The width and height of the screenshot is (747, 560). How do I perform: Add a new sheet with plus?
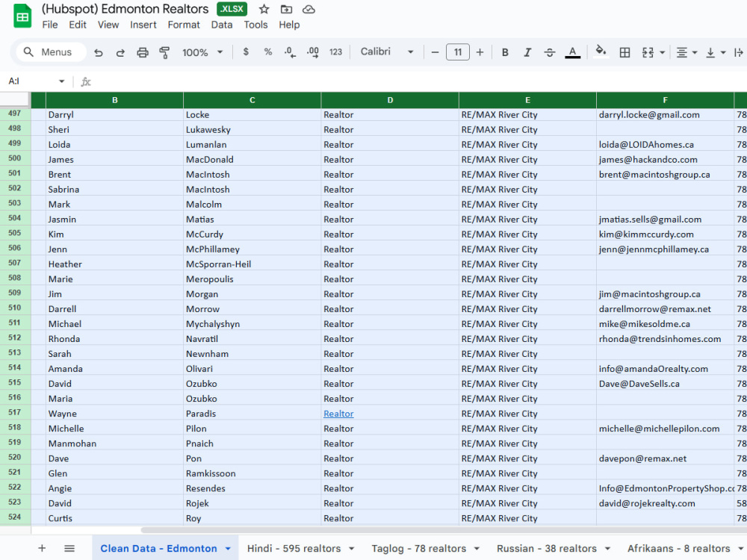(42, 548)
